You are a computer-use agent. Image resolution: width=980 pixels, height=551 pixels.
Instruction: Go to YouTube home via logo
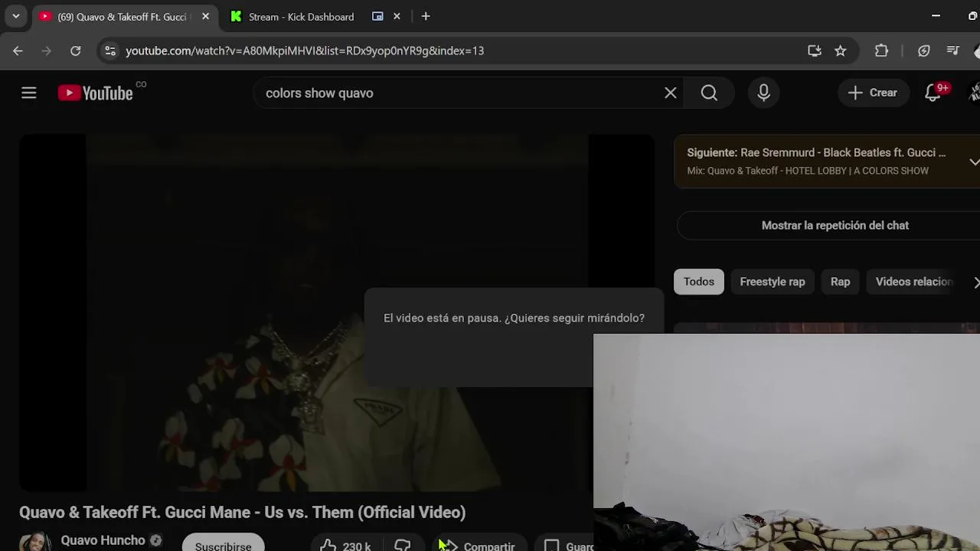(x=96, y=93)
